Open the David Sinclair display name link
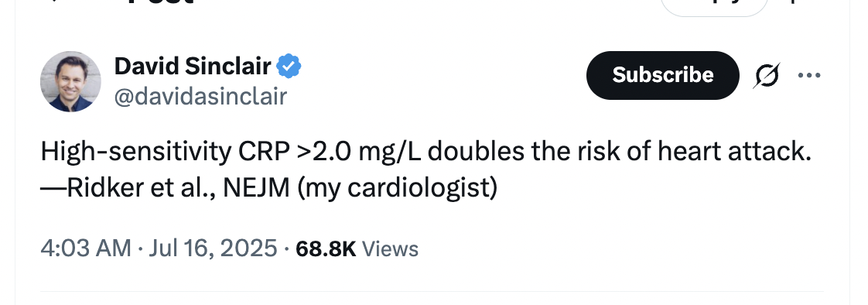The width and height of the screenshot is (868, 305). [193, 67]
